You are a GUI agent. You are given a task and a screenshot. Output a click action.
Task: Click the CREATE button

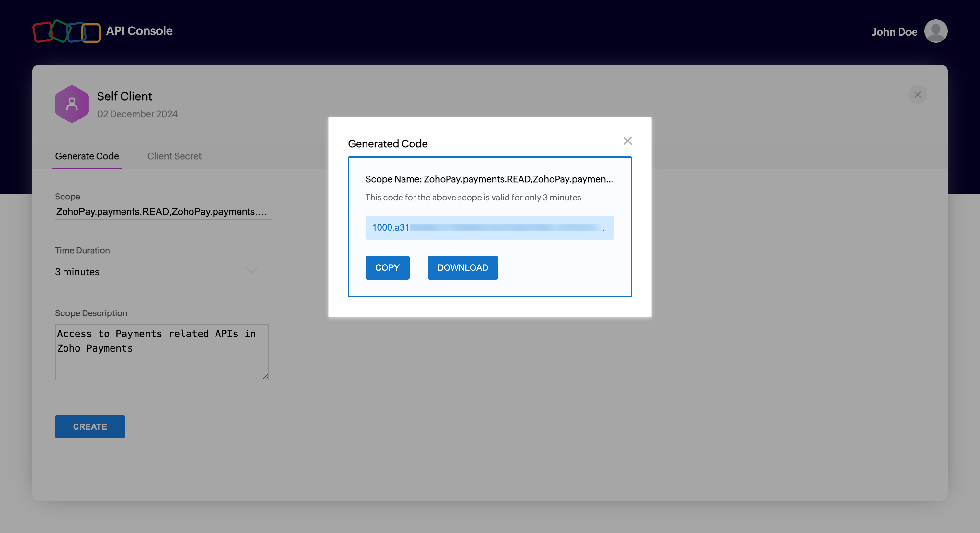coord(90,426)
